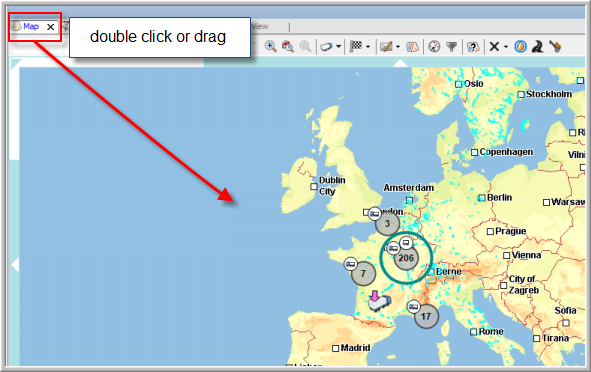This screenshot has height=372, width=591.
Task: Click the map question mark icon
Action: [473, 46]
